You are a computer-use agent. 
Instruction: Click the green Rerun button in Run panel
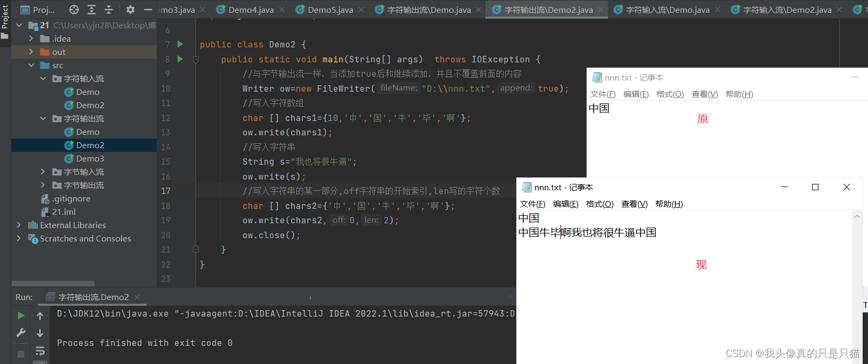21,316
